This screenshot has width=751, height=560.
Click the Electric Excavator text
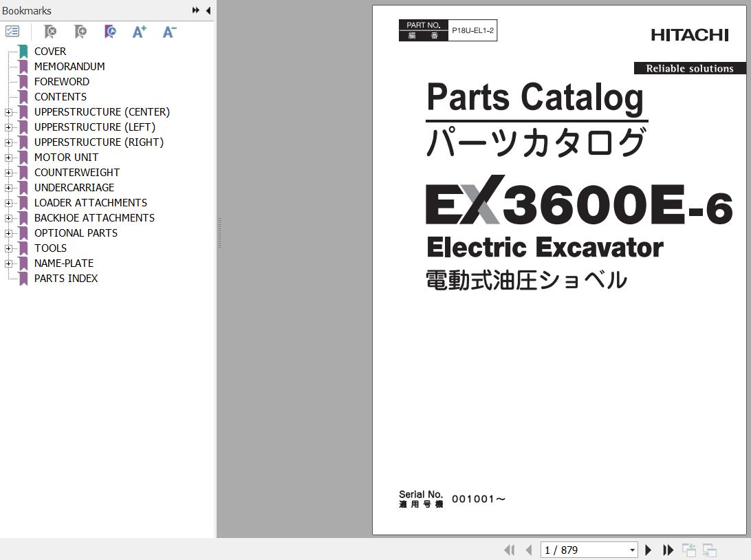coord(545,248)
